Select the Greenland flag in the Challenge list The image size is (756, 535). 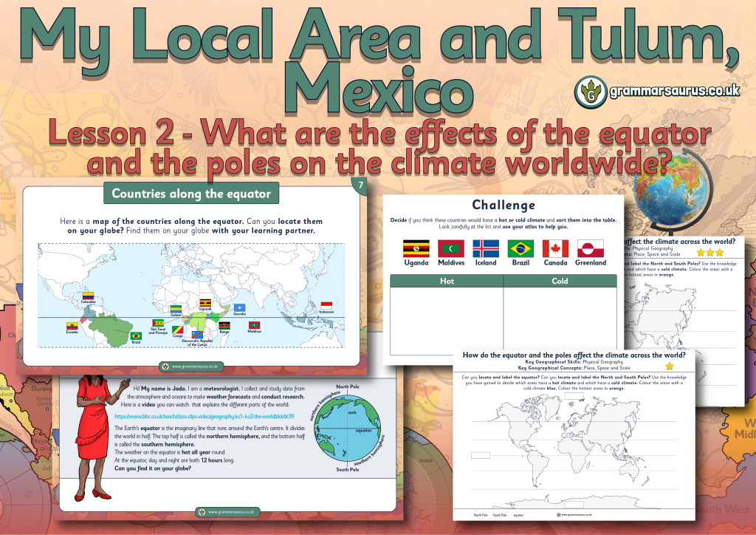point(589,249)
